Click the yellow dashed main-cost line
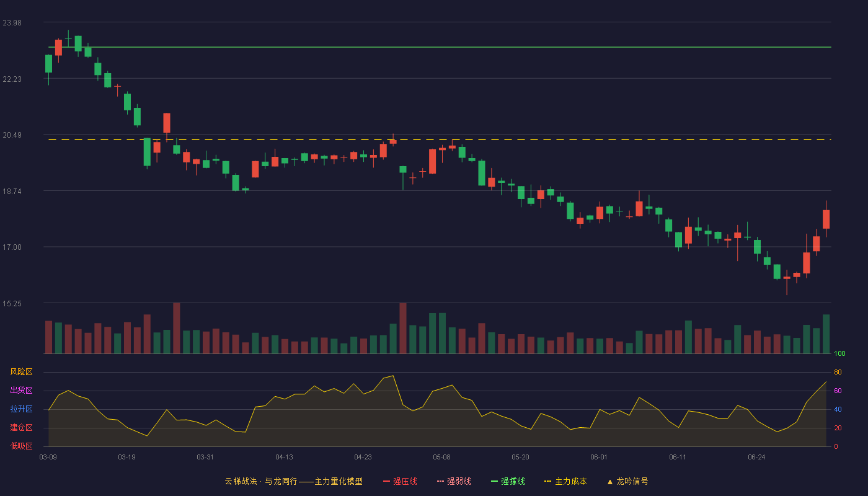Viewport: 868px width, 496px height. tap(440, 139)
